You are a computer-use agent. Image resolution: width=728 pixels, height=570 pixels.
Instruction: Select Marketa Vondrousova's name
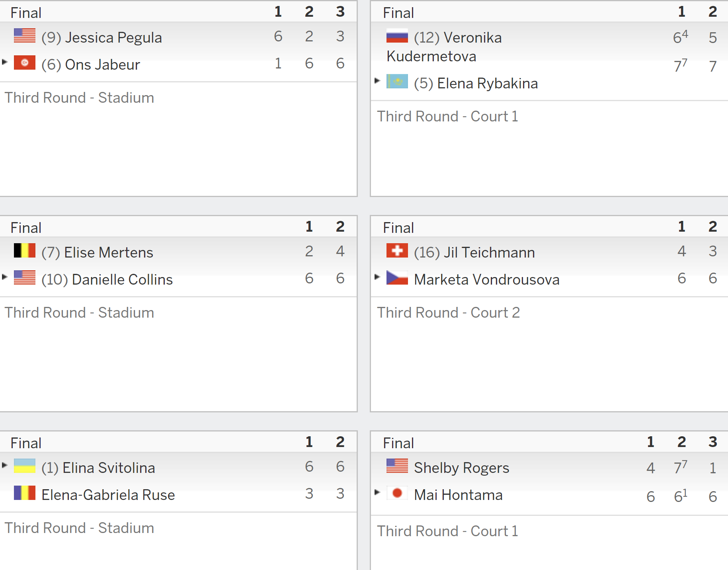coord(487,279)
